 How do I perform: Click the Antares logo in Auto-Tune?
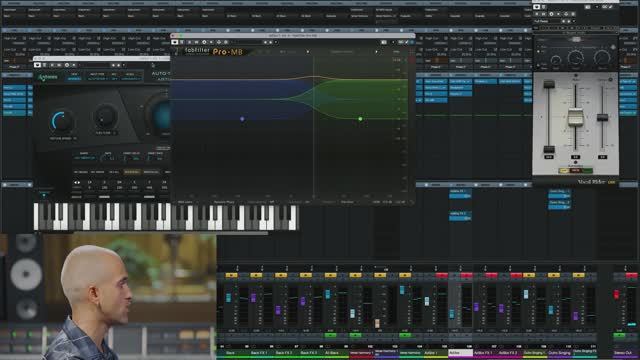pyautogui.click(x=48, y=77)
